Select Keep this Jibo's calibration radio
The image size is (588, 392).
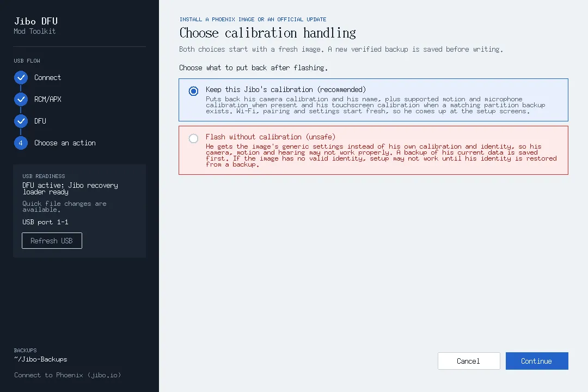[193, 91]
